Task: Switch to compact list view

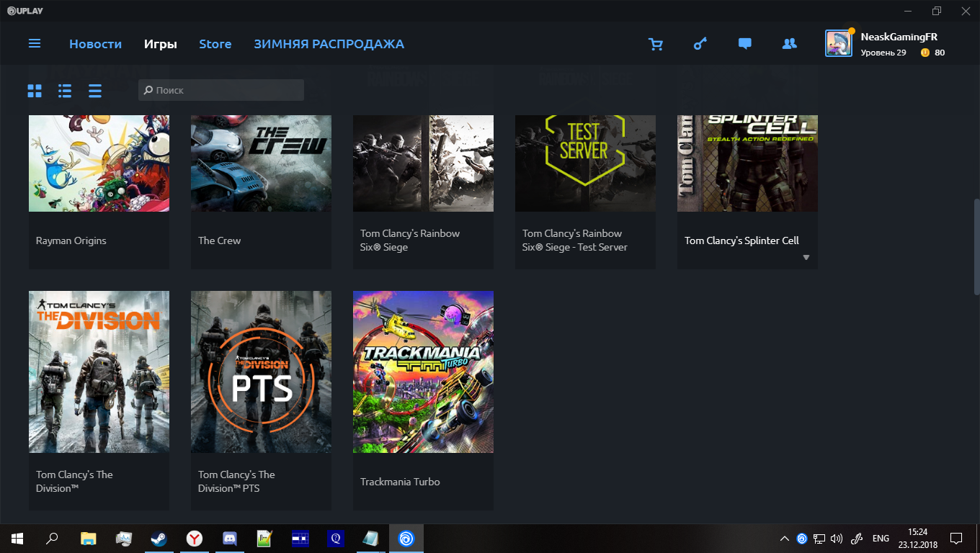Action: coord(95,91)
